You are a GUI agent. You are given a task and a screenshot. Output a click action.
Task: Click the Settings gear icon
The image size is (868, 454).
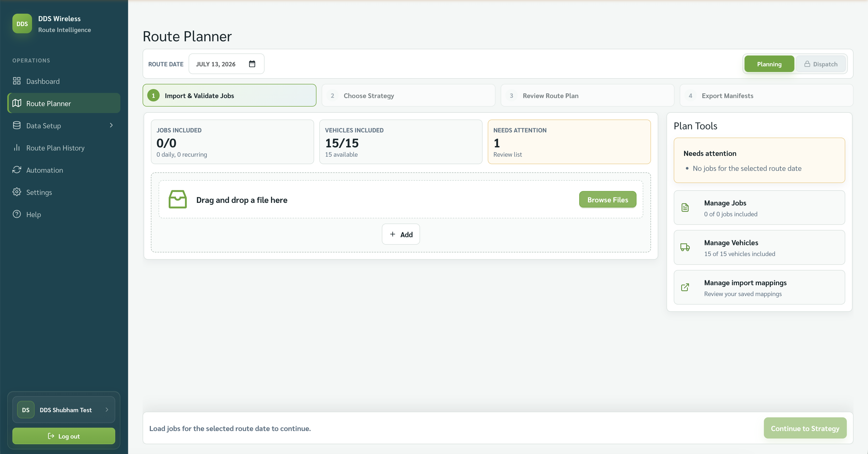[x=17, y=192]
